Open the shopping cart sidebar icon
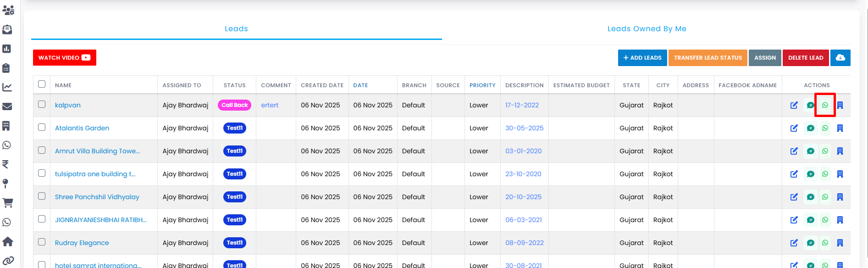Image resolution: width=868 pixels, height=268 pixels. click(x=8, y=202)
